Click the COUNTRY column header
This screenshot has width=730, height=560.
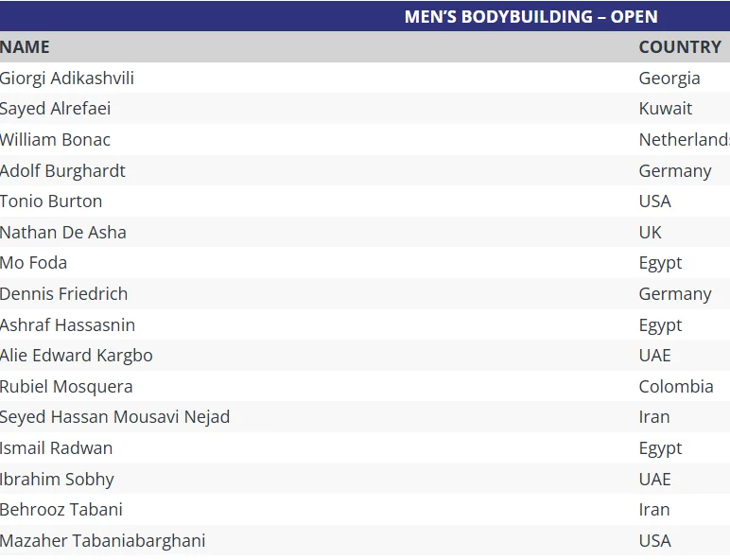679,47
